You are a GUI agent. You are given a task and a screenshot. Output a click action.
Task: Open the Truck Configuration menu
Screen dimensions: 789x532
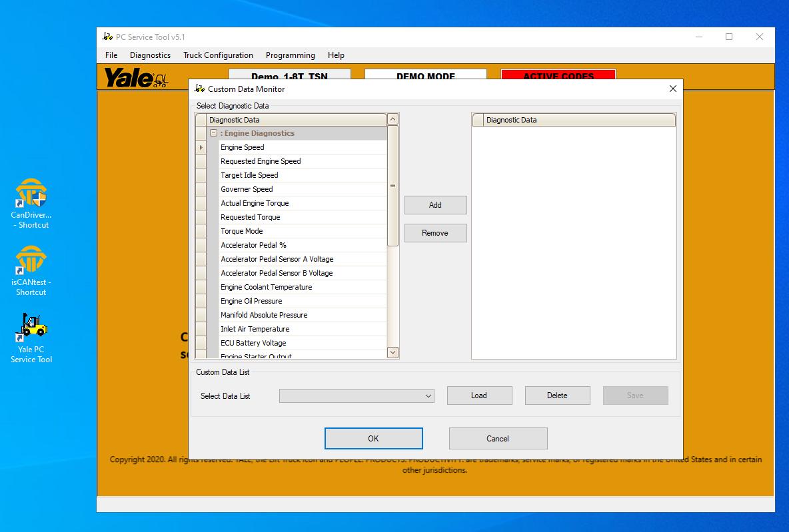[218, 55]
